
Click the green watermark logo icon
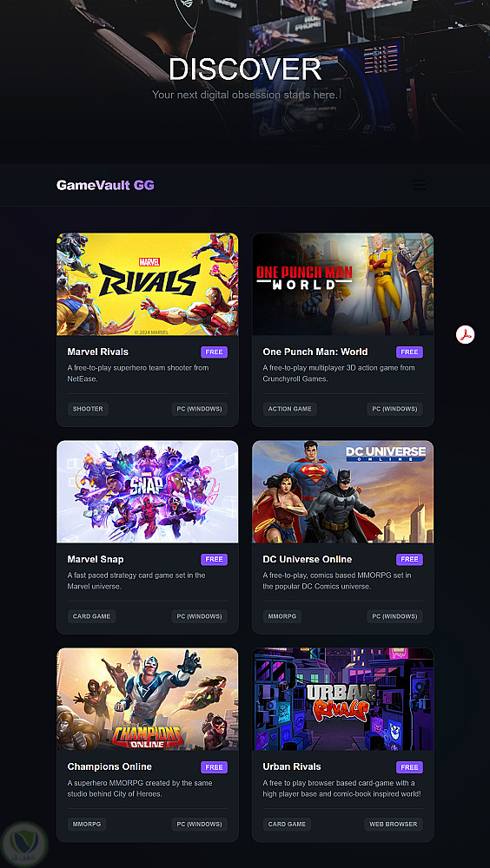coord(24,844)
